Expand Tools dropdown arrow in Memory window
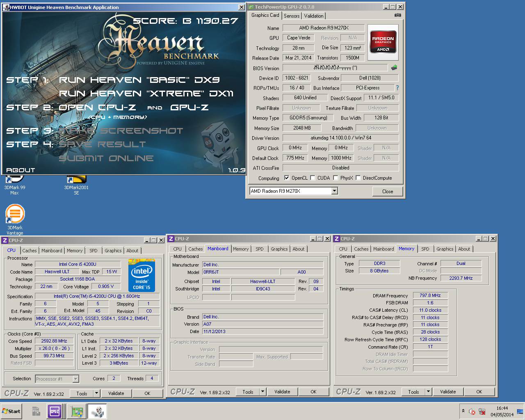This screenshot has height=420, width=525. 428,391
